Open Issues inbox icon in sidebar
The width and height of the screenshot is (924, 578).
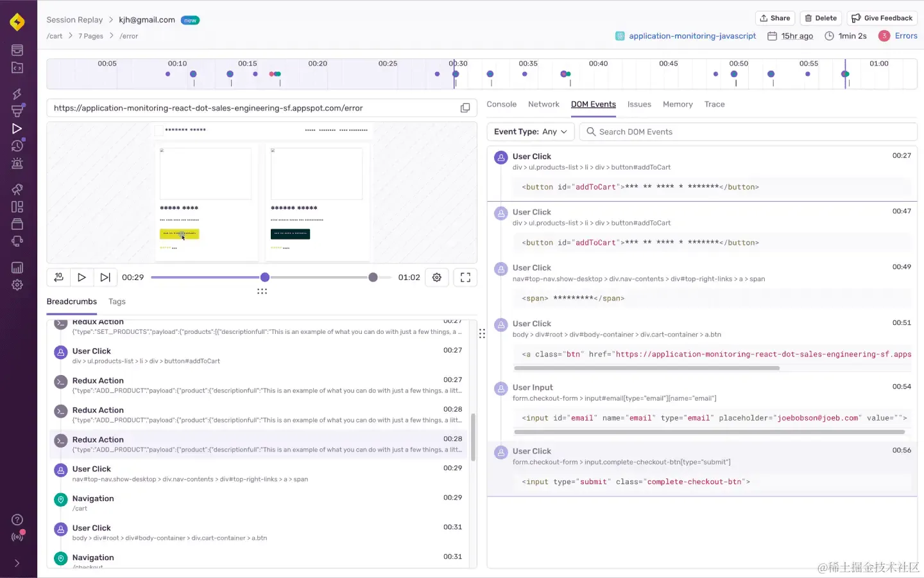coord(17,50)
